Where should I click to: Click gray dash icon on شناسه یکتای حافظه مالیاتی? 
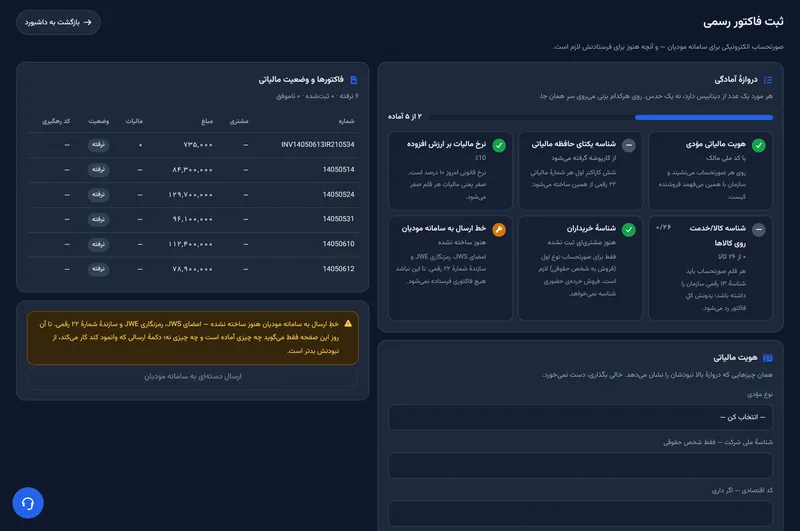coord(629,145)
